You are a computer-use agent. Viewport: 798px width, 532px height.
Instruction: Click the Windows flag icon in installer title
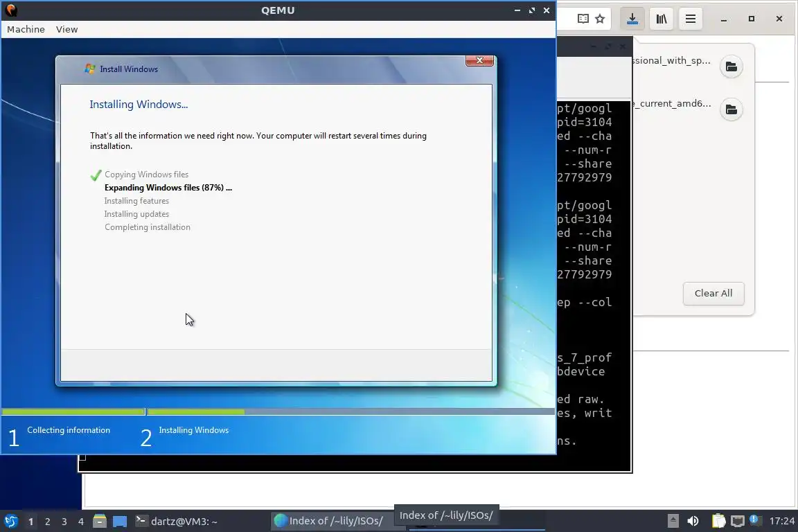pos(90,69)
